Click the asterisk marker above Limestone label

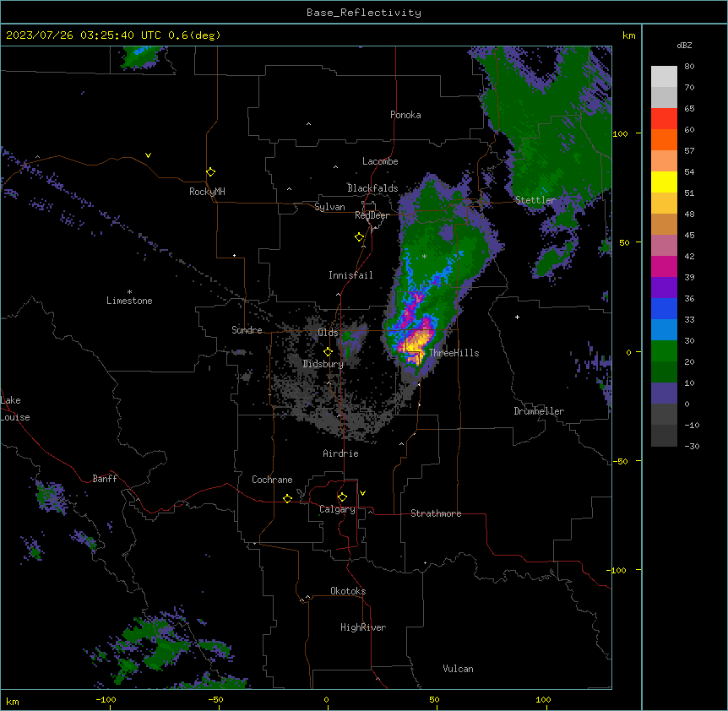129,292
